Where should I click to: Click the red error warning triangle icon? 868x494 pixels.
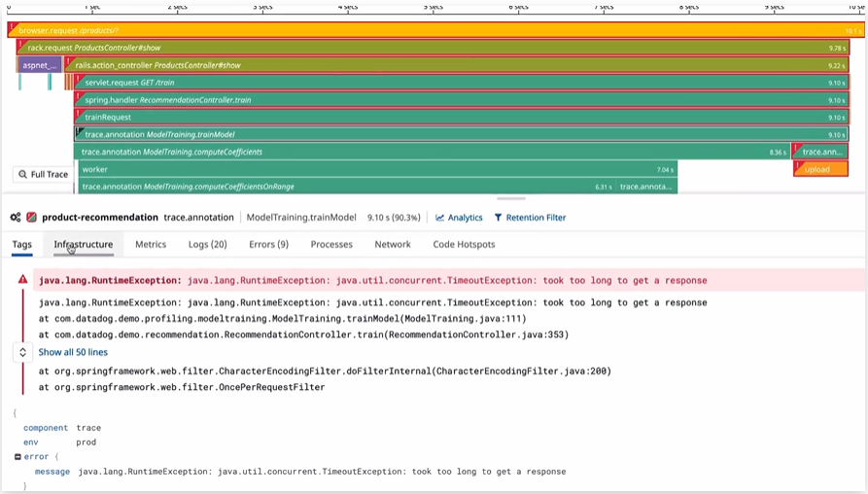[22, 280]
